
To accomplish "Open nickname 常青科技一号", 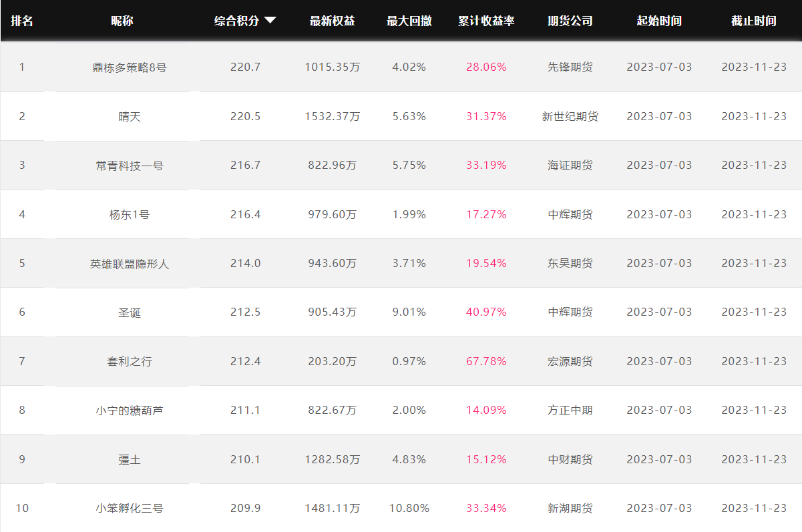I will click(x=130, y=166).
